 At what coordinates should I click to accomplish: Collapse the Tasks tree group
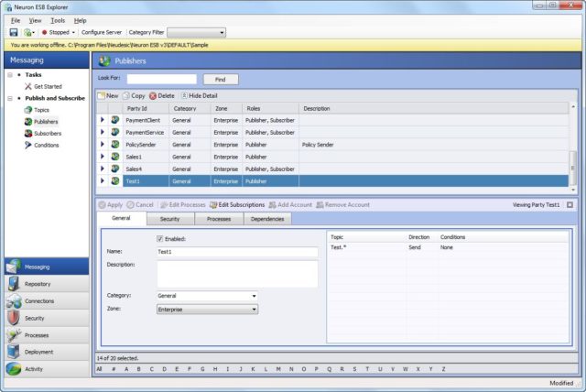click(x=10, y=75)
